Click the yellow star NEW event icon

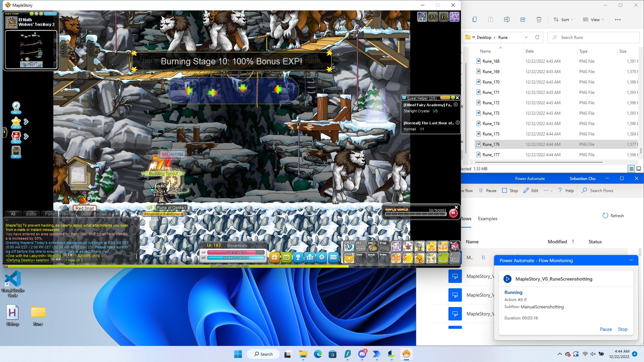coord(16,122)
